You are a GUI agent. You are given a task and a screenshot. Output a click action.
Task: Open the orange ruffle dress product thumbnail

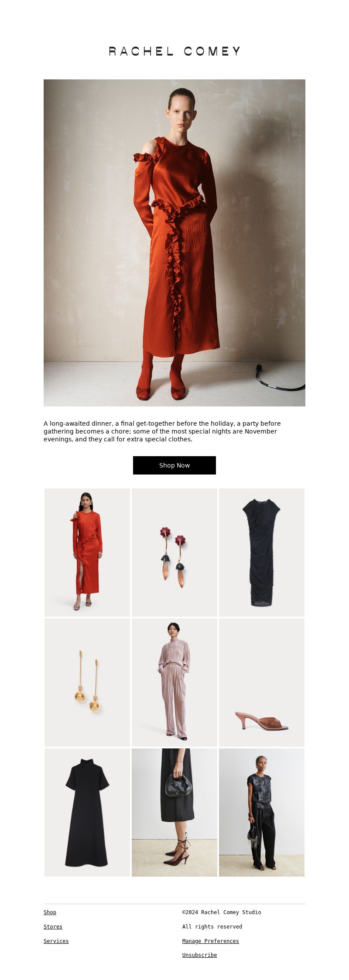coord(87,553)
